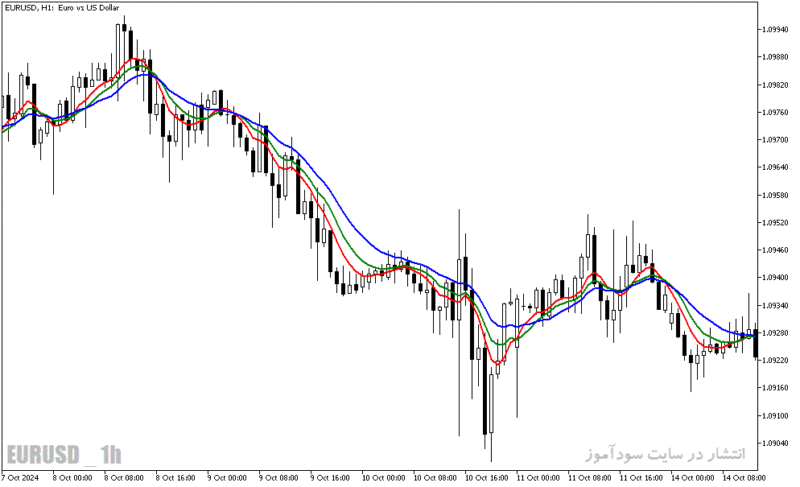The height and width of the screenshot is (487, 800).
Task: Select the 1.09580 price level label
Action: (775, 195)
